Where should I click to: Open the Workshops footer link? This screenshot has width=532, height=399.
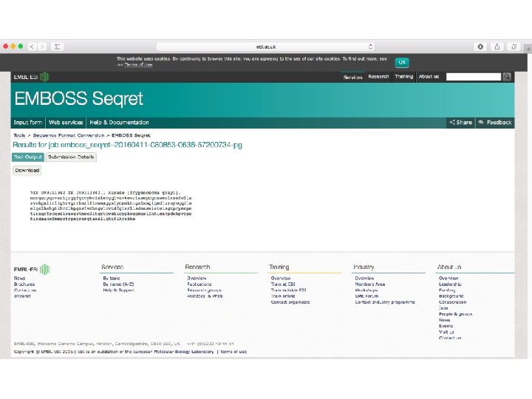tap(366, 290)
